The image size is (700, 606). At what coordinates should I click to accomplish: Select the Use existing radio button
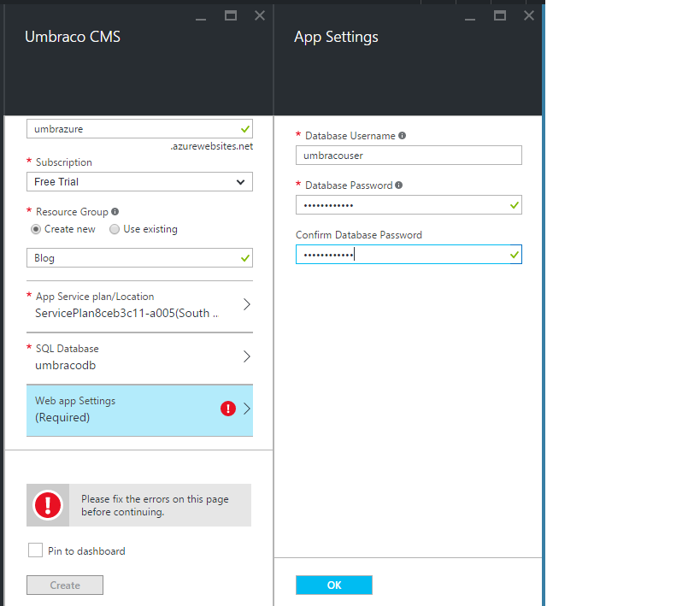(115, 229)
